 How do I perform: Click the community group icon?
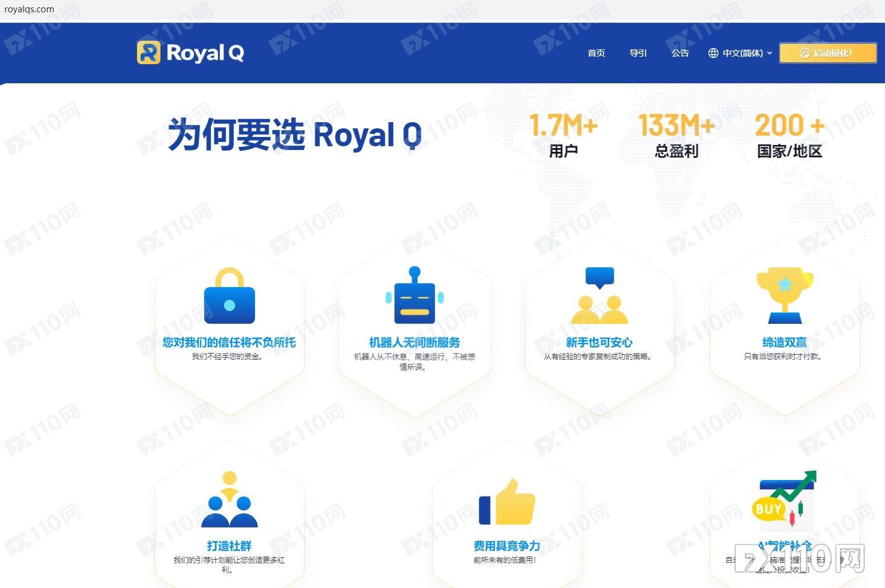[x=230, y=499]
